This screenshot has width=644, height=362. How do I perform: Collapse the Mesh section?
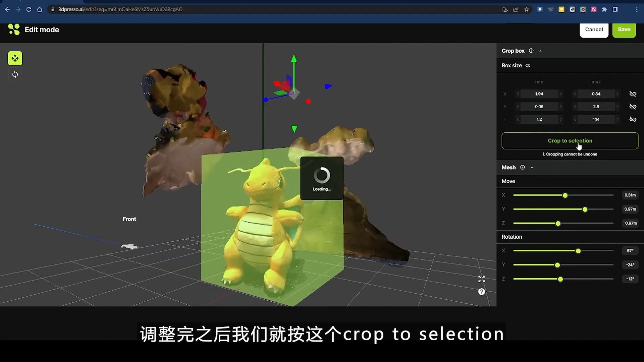tap(532, 167)
